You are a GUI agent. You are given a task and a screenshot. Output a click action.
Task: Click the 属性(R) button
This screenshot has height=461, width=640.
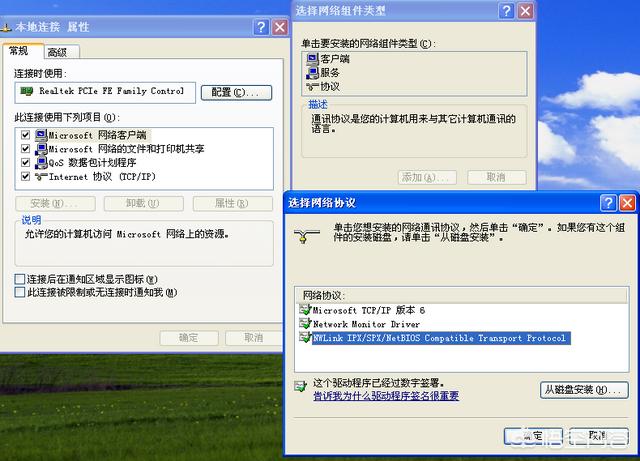pyautogui.click(x=233, y=203)
